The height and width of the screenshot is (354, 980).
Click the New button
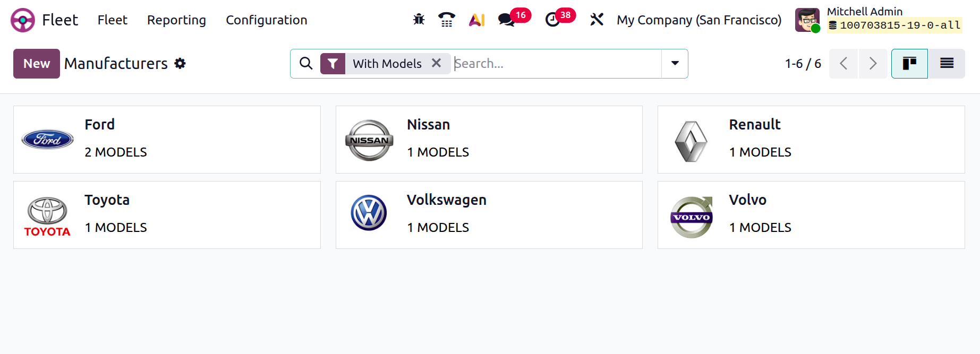pyautogui.click(x=36, y=64)
